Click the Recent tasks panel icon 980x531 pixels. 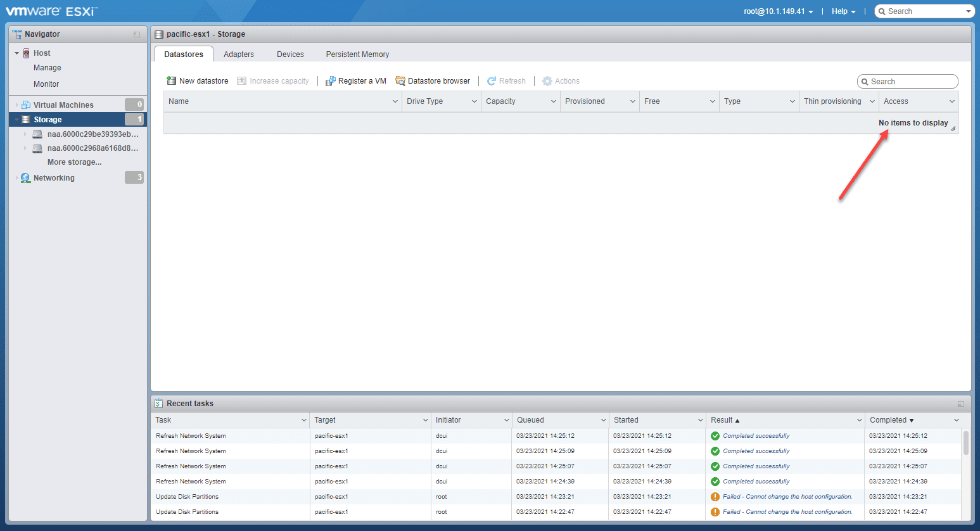pos(159,403)
